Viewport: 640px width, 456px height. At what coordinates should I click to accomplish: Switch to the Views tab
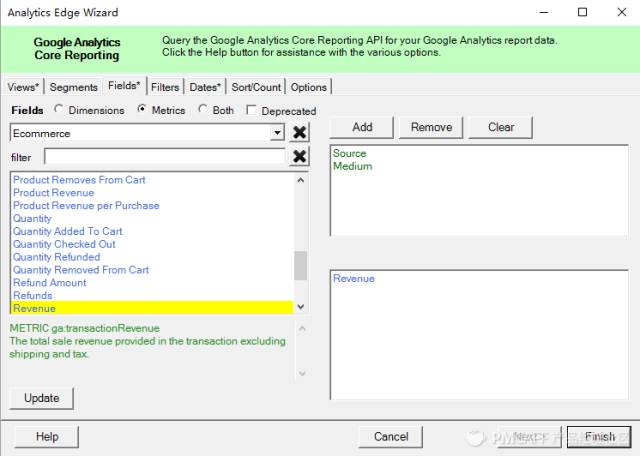coord(23,87)
